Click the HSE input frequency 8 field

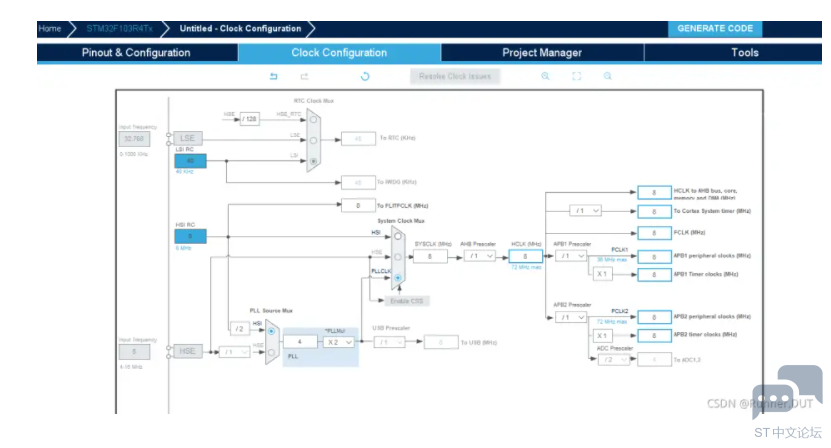[x=134, y=352]
